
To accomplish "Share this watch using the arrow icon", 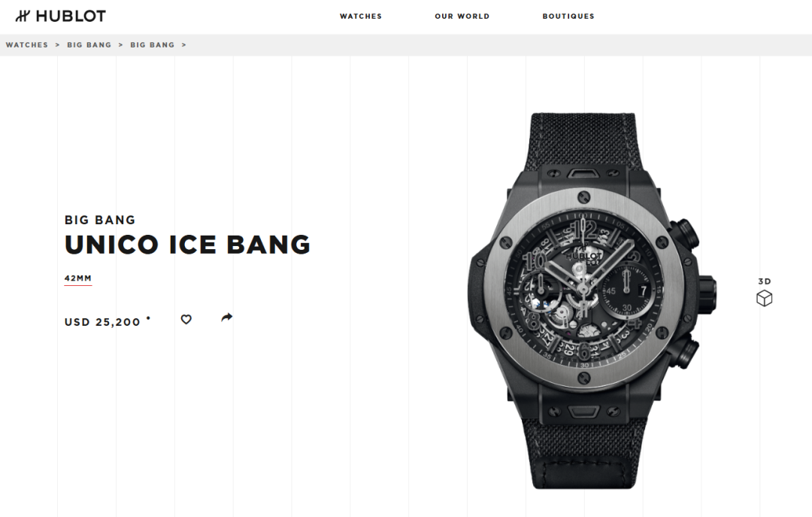I will (227, 318).
